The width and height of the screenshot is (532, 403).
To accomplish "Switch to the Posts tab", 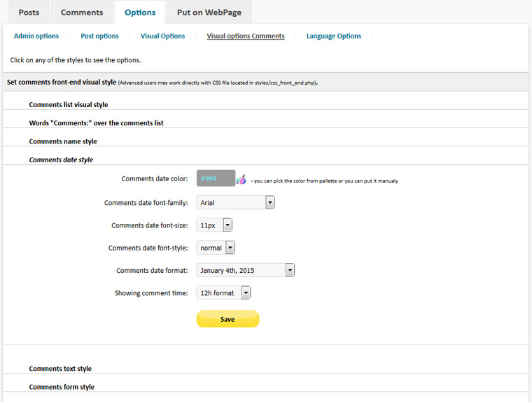I will pos(29,12).
